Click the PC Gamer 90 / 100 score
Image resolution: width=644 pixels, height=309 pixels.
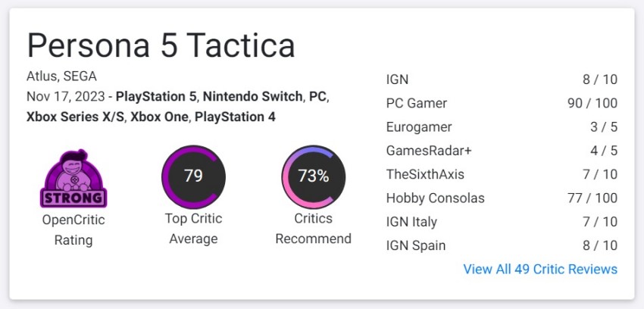592,103
